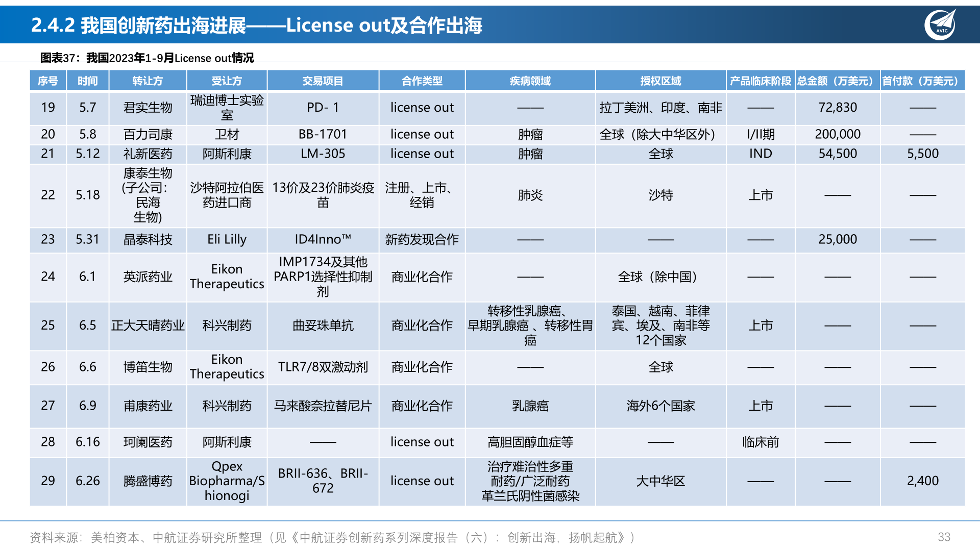Click the '高胆固醇血症等' cell
The height and width of the screenshot is (551, 980).
[x=530, y=442]
